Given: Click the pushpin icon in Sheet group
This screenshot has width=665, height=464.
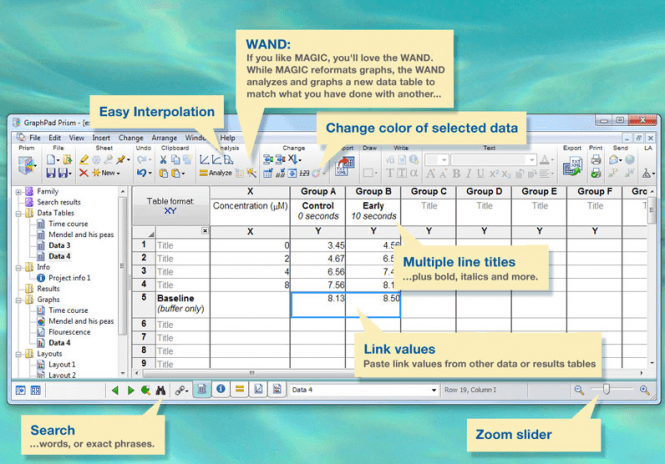Looking at the screenshot, I should 121,159.
